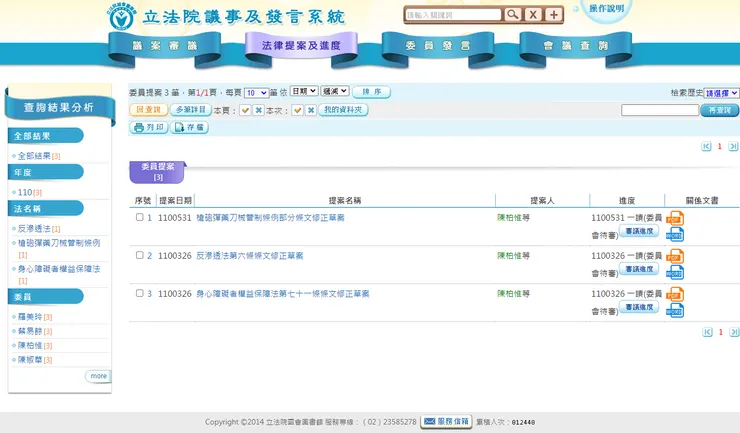This screenshot has width=740, height=433.
Task: Go to last page using bottom pager icon
Action: [x=734, y=332]
